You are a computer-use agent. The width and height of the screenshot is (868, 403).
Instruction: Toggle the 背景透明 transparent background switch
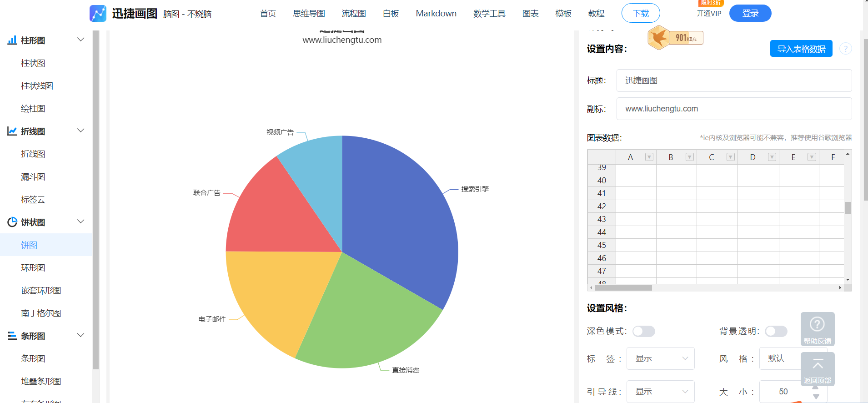tap(776, 331)
